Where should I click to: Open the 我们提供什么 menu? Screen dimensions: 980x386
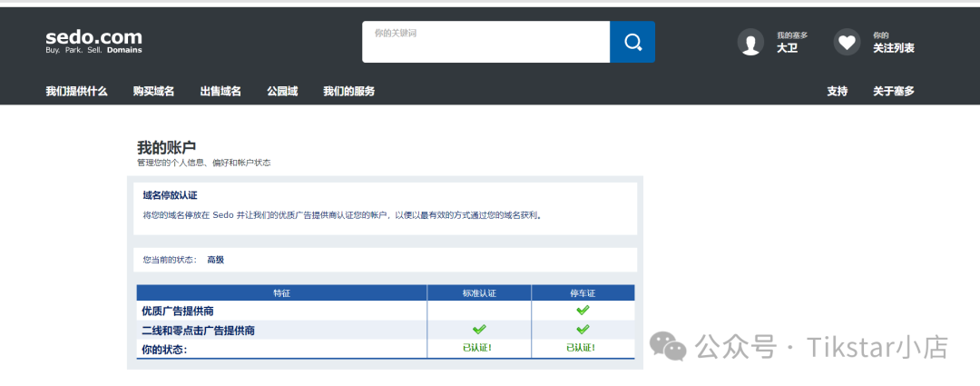tap(76, 92)
